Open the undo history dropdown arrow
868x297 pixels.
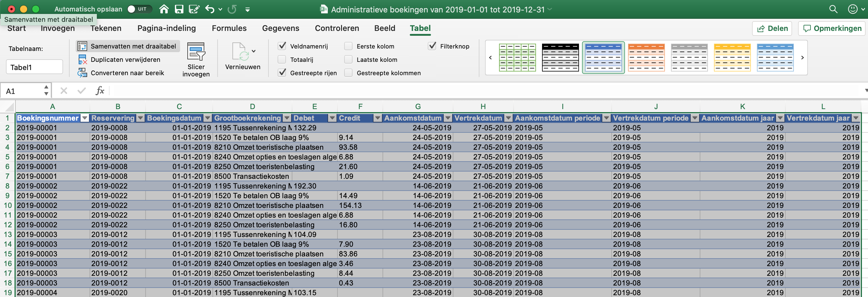point(220,9)
